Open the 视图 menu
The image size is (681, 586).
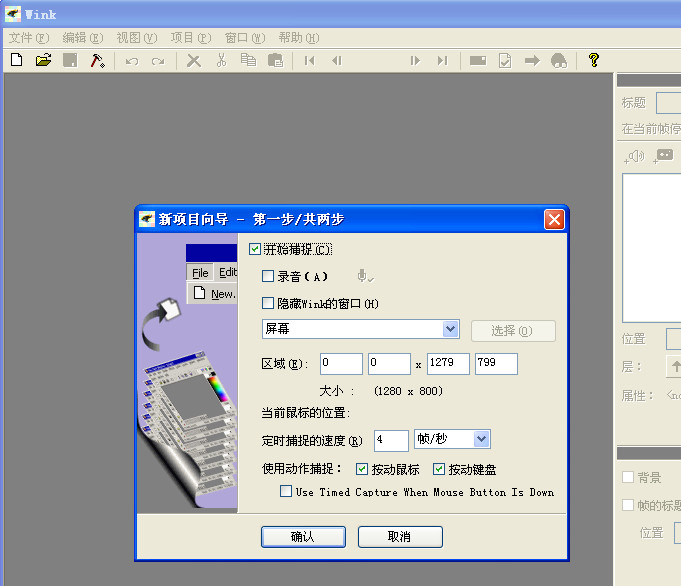tap(136, 38)
